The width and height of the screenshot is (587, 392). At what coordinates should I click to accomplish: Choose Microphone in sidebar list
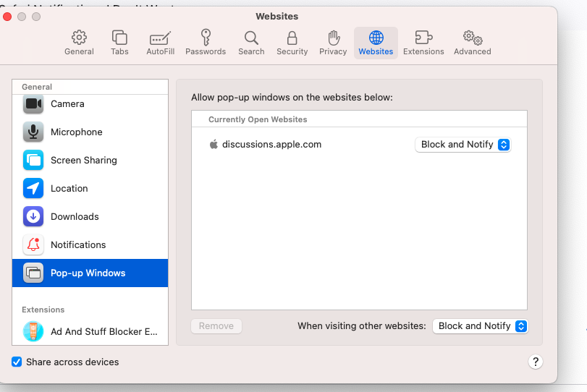[x=76, y=132]
